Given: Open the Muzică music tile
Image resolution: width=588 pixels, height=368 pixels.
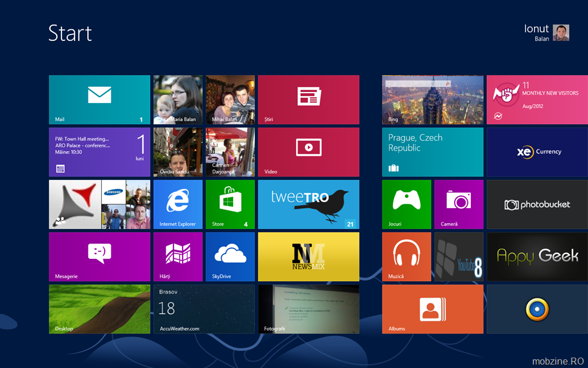Looking at the screenshot, I should coord(407,257).
